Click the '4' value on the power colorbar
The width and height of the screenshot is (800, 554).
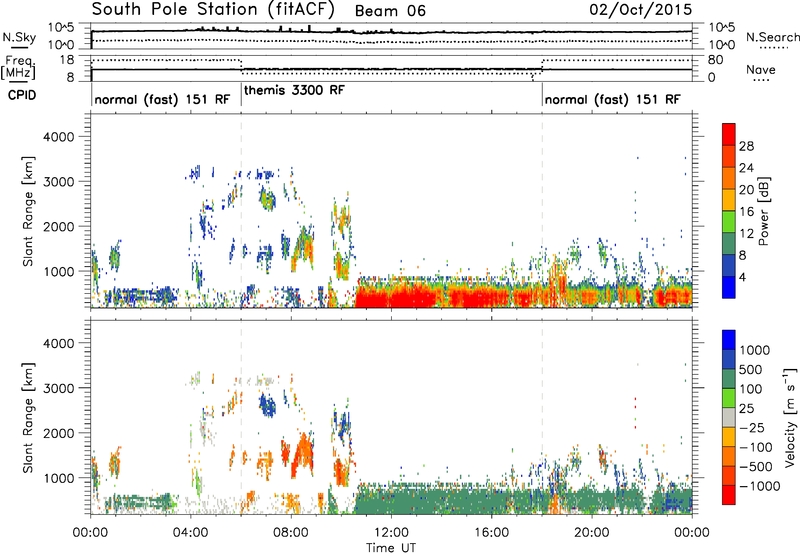(742, 277)
